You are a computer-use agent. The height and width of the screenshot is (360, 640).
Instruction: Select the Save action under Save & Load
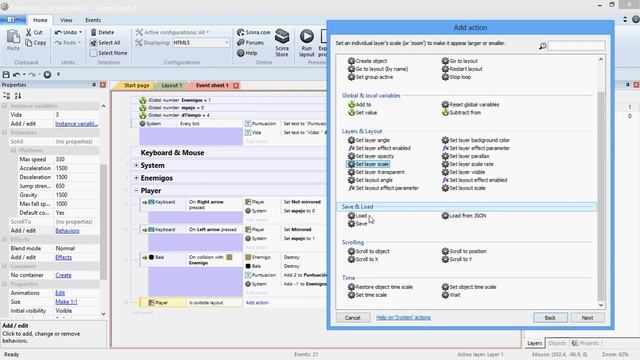[357, 224]
